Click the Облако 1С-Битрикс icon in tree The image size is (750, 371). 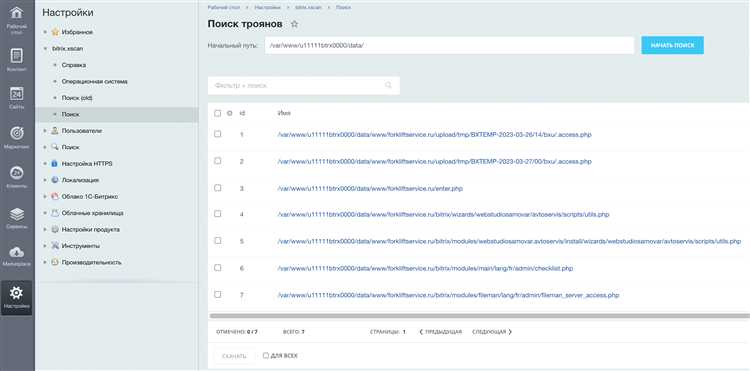click(55, 196)
